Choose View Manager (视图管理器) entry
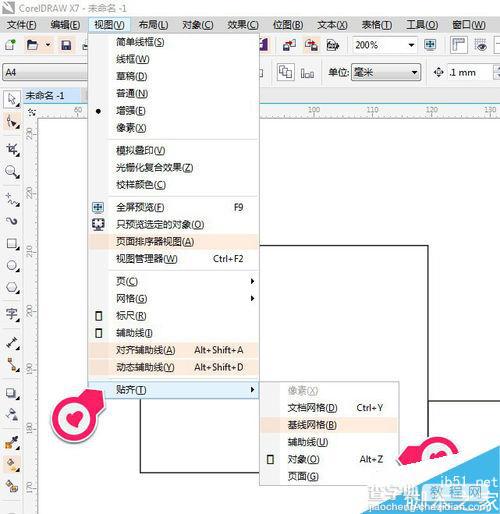This screenshot has height=514, width=500. 173,259
